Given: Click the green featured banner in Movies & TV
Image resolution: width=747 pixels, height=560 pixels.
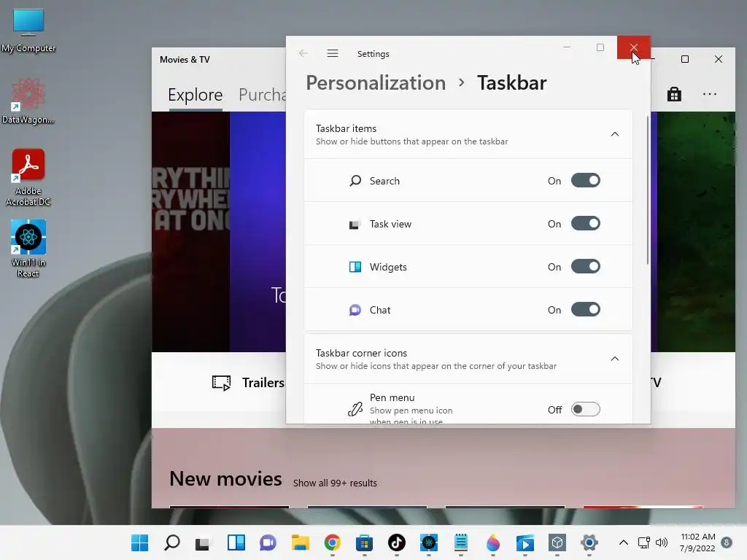Looking at the screenshot, I should pyautogui.click(x=697, y=232).
